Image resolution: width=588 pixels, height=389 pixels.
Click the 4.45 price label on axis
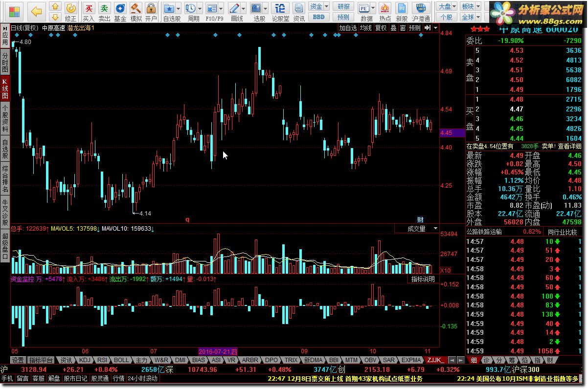coord(452,132)
